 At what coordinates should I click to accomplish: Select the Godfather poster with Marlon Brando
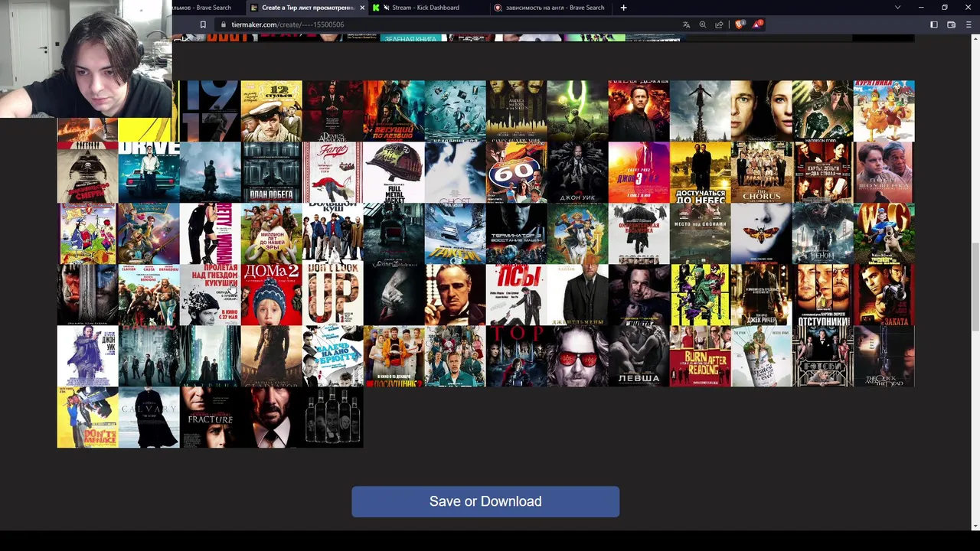click(455, 295)
